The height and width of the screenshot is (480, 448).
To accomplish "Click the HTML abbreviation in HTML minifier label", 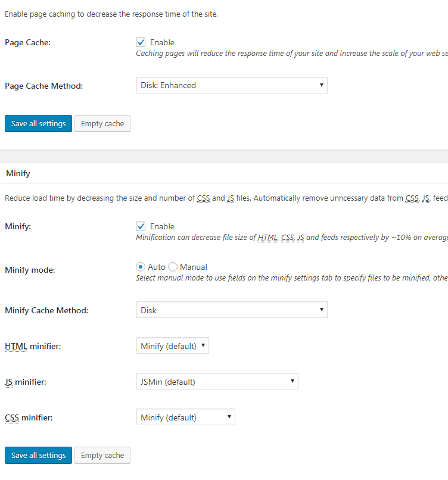I will [16, 346].
